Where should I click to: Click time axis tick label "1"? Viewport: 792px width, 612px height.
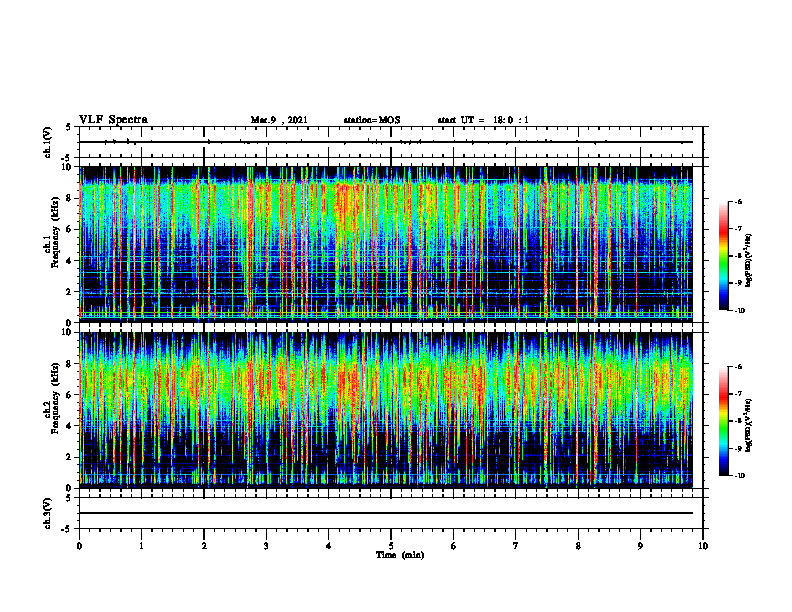coord(141,546)
